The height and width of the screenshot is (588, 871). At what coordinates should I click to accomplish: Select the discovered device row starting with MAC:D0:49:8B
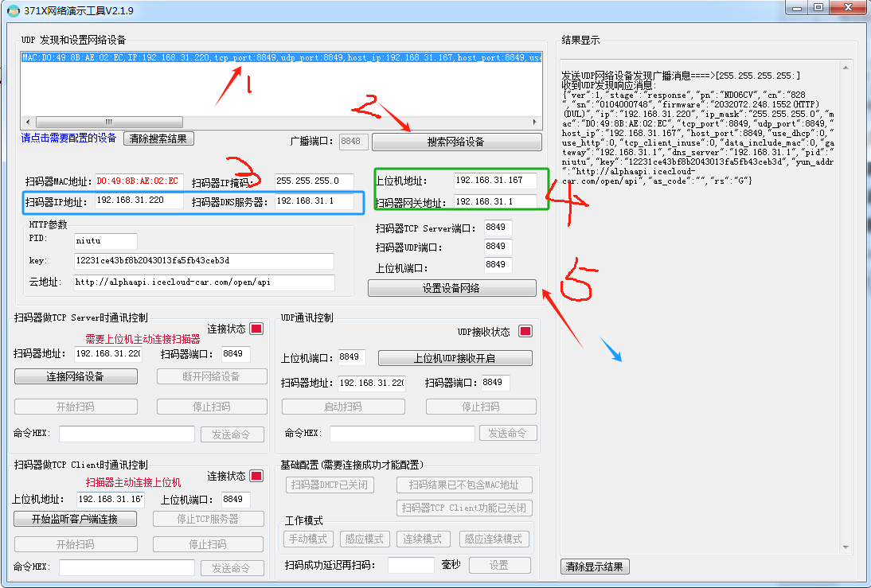[282, 57]
